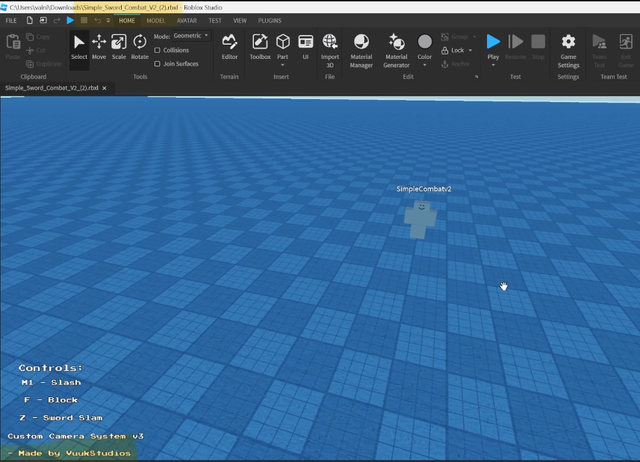This screenshot has height=462, width=640.
Task: Open the Mode Geometric dropdown
Action: (x=191, y=36)
